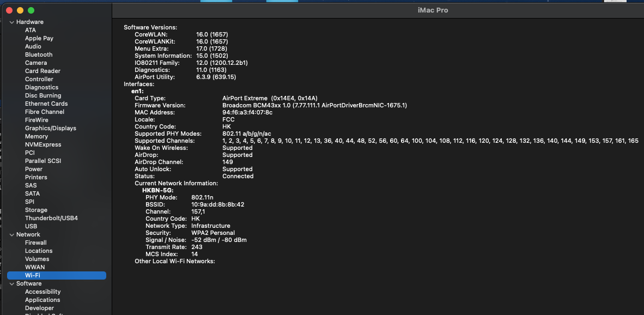Select NVMExpress entry
This screenshot has height=315, width=644.
tap(42, 144)
